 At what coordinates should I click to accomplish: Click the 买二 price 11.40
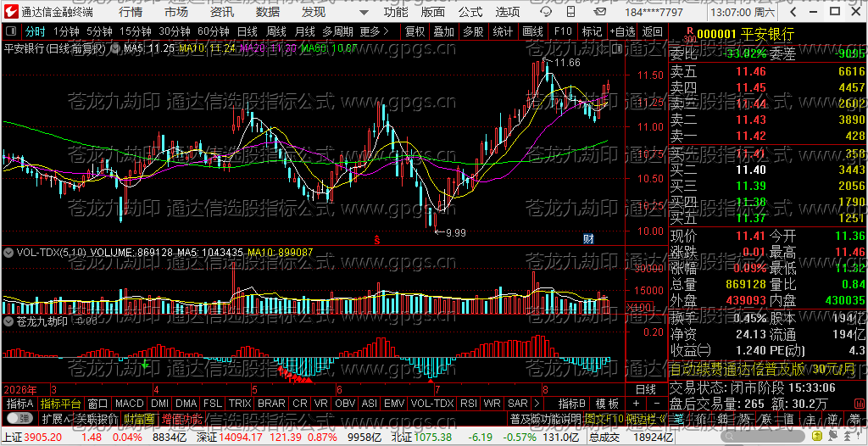751,170
